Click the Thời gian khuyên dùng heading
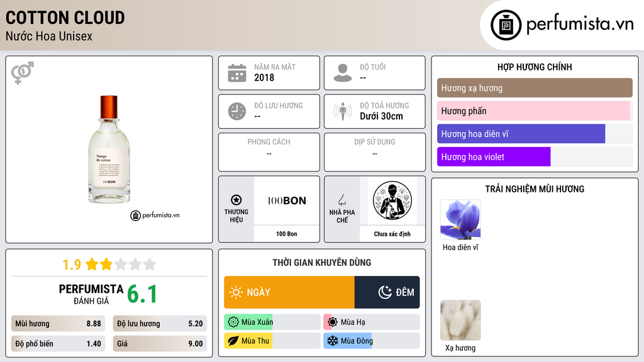 pos(322,262)
